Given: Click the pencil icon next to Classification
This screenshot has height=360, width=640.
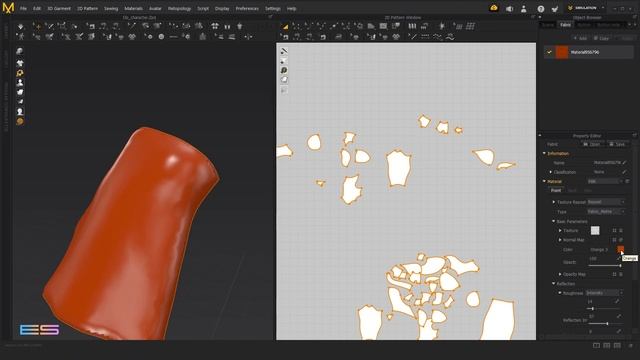Looking at the screenshot, I should pos(624,172).
